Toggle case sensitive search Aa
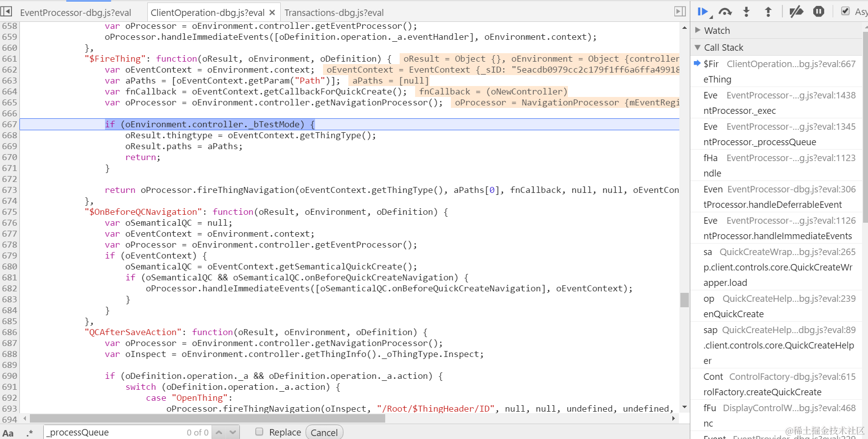Screen dimensions: 868x439 (8, 433)
